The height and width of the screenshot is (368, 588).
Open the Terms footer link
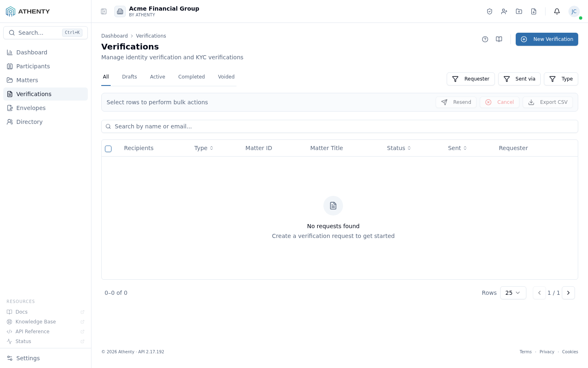click(x=526, y=352)
